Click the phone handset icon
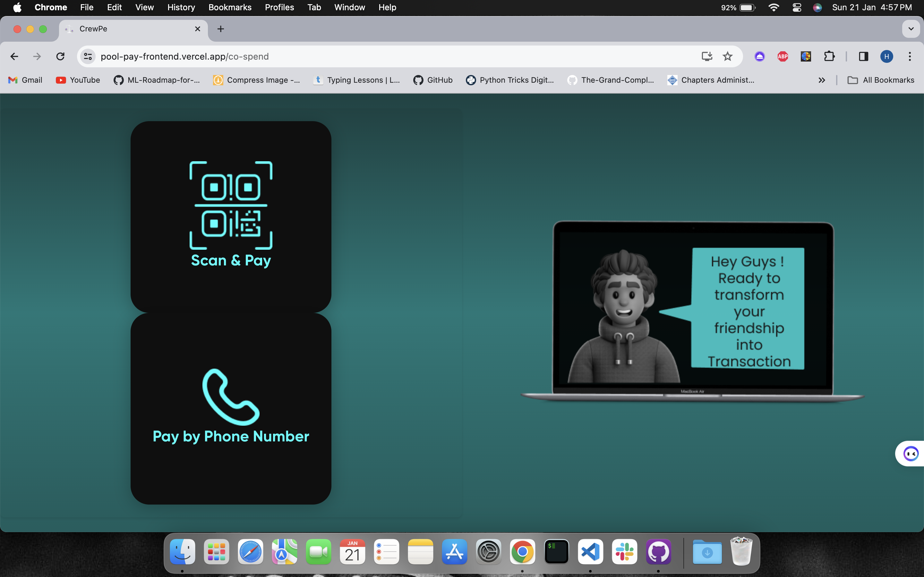Image resolution: width=924 pixels, height=577 pixels. pos(231,397)
